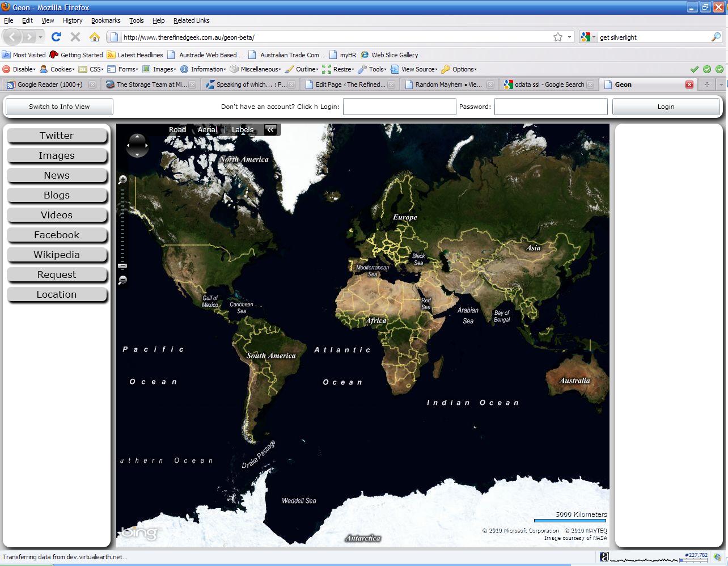The image size is (728, 566).
Task: Bookmark page with the star icon
Action: (x=558, y=37)
